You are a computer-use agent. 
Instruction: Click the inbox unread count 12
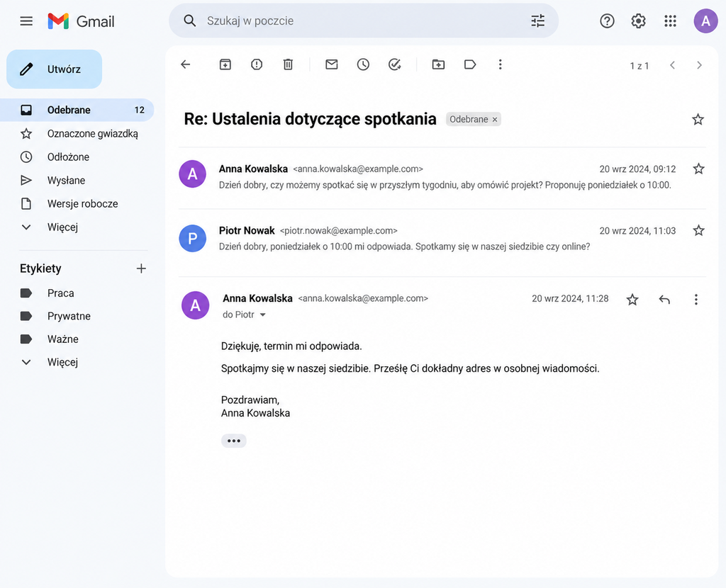(140, 110)
